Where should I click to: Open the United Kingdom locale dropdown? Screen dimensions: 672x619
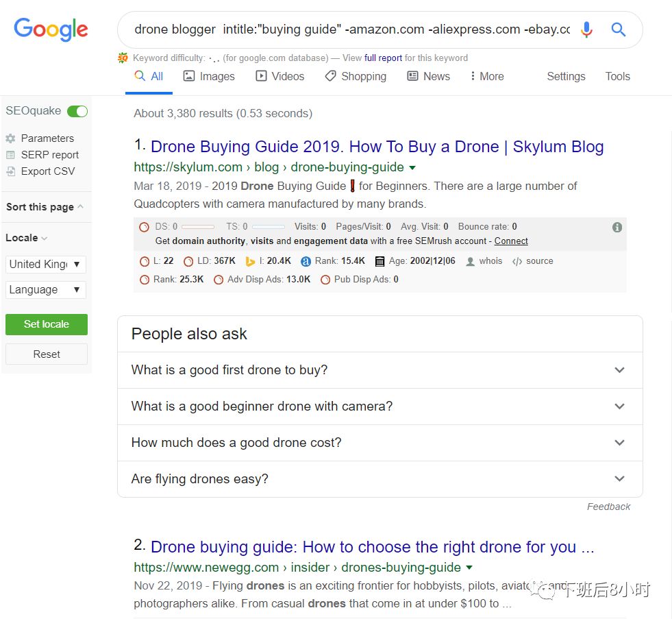click(46, 264)
